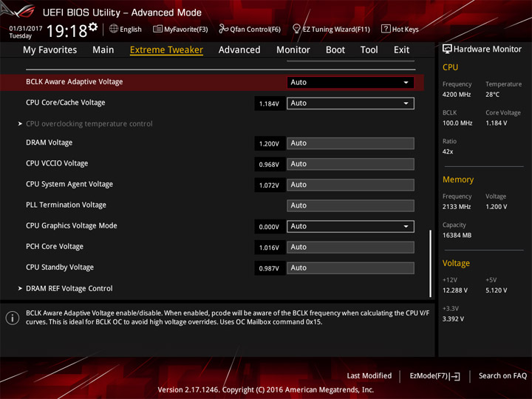Click the 1.184V value beside Core/Cache Voltage
This screenshot has width=532, height=399.
click(x=269, y=103)
